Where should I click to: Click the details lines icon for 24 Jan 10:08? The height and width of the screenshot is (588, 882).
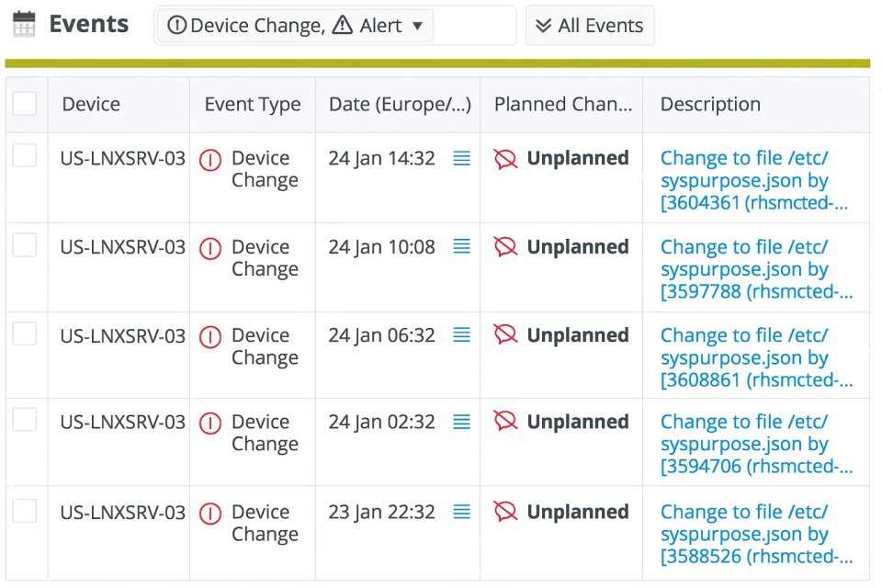462,246
